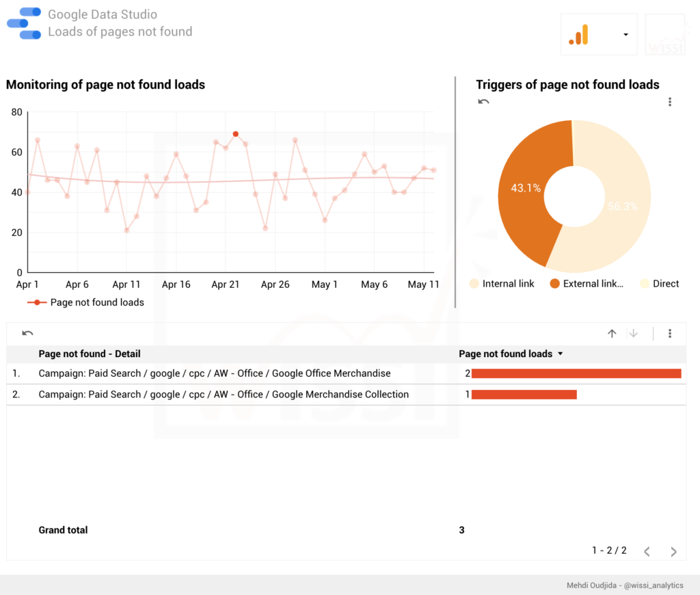Click the value 1 in the second table row

pyautogui.click(x=468, y=395)
